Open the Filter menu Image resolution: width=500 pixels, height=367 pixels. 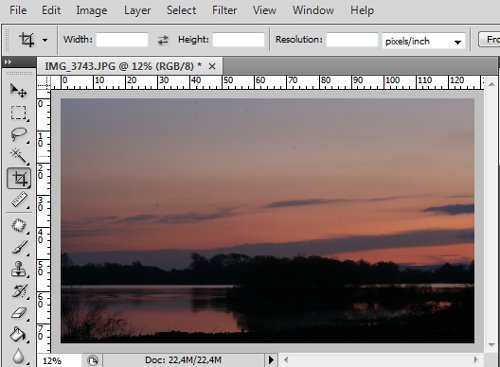(x=224, y=10)
